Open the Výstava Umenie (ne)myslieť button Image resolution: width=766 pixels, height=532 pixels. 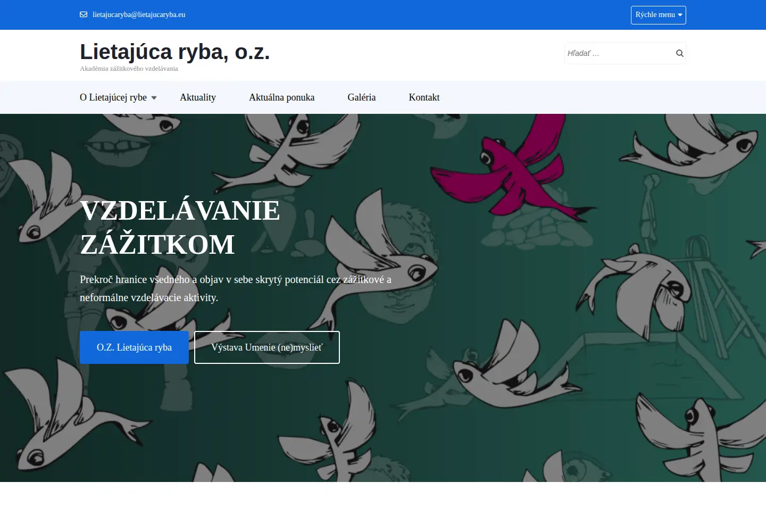[267, 347]
